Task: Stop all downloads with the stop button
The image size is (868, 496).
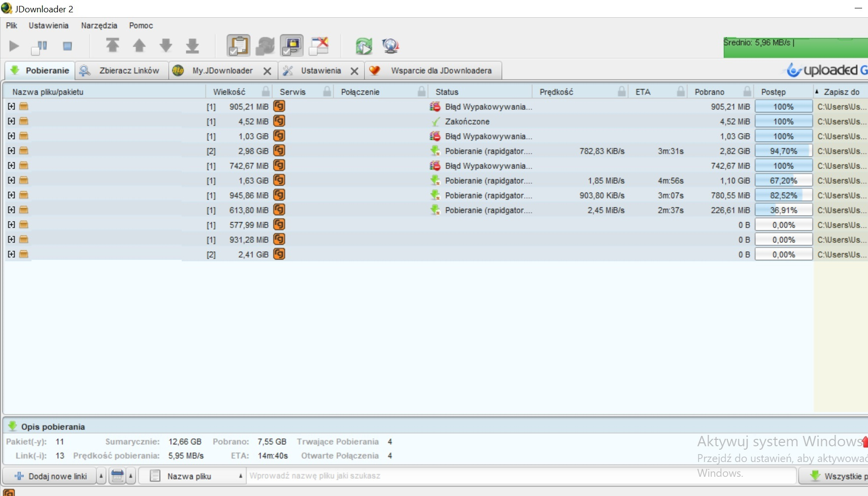Action: (x=67, y=46)
